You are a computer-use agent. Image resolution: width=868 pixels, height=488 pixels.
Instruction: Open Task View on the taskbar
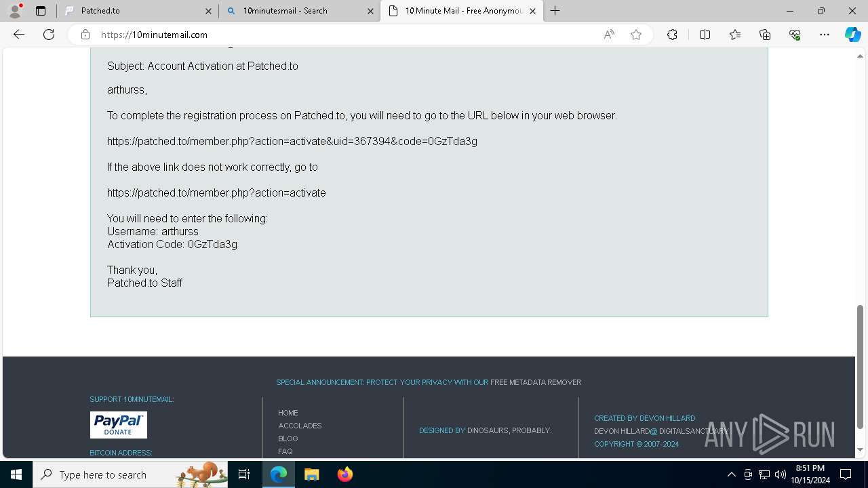click(245, 474)
